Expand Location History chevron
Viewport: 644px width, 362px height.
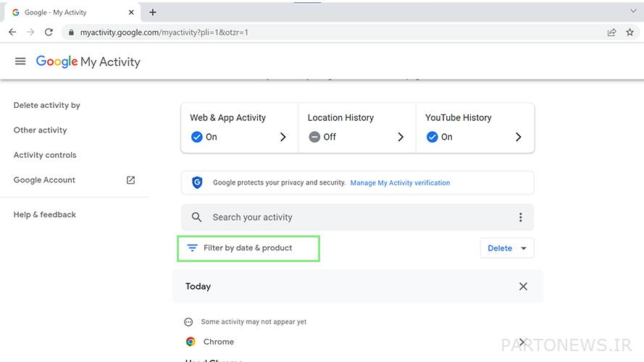point(401,137)
